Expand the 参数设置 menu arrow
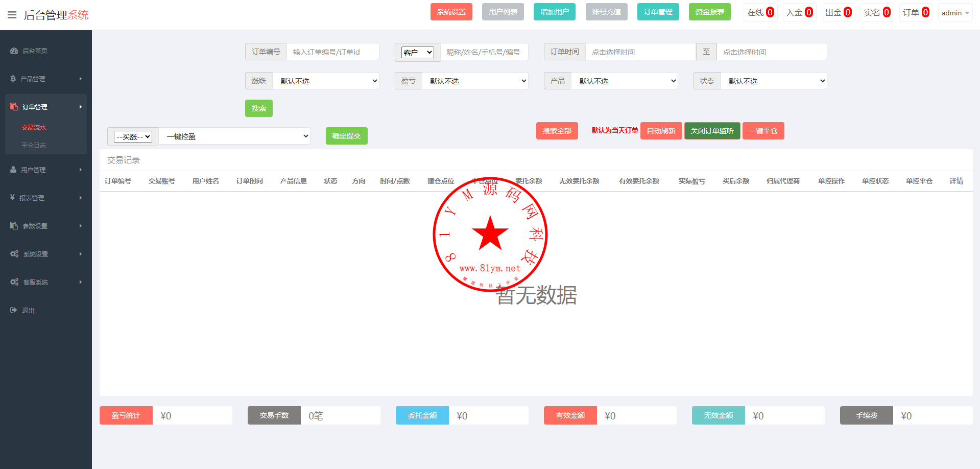 [x=81, y=226]
